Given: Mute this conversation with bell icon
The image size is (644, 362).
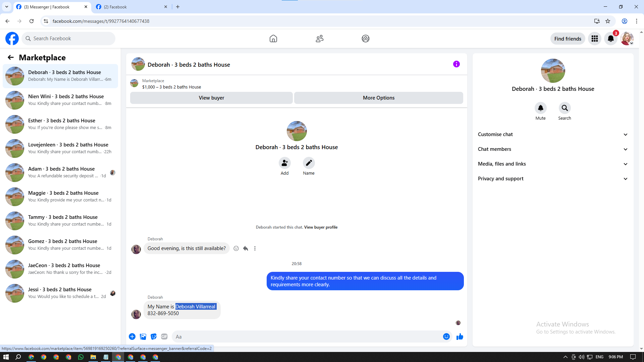Looking at the screenshot, I should [x=540, y=108].
